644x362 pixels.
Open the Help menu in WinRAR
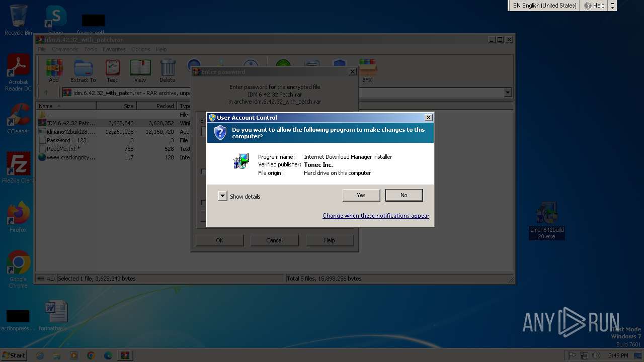[x=161, y=49]
